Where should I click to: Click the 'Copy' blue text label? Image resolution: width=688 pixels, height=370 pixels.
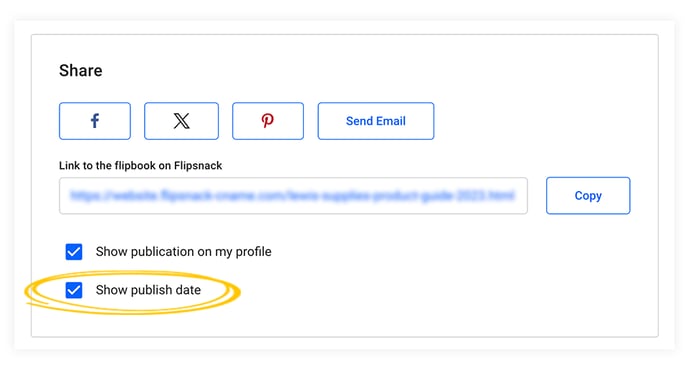click(x=588, y=196)
